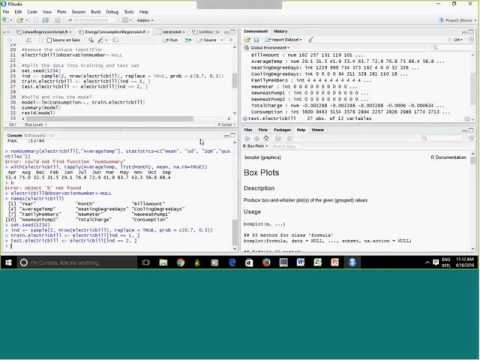Click the Compile Report notebook icon
The width and height of the screenshot is (480, 360).
115,40
